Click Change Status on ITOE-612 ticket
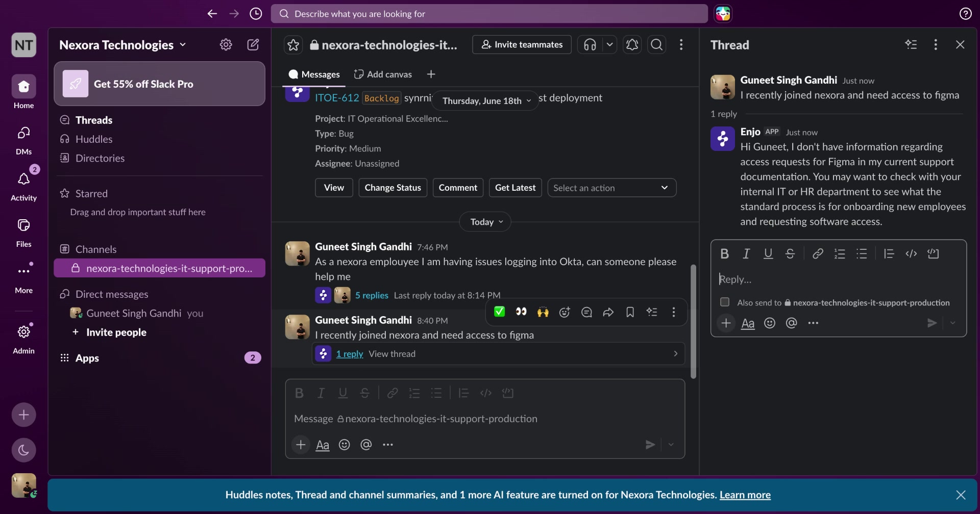980x514 pixels. [x=393, y=188]
